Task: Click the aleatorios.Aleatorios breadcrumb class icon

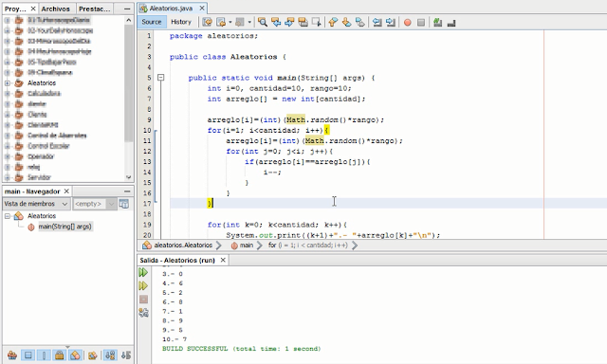Action: click(147, 245)
